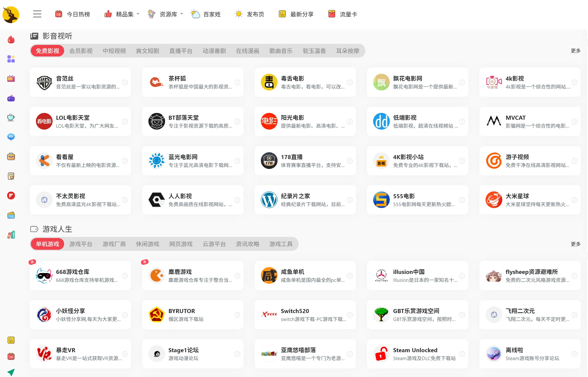Switch to the 会员影视 tab
This screenshot has width=588, height=377.
pos(81,51)
